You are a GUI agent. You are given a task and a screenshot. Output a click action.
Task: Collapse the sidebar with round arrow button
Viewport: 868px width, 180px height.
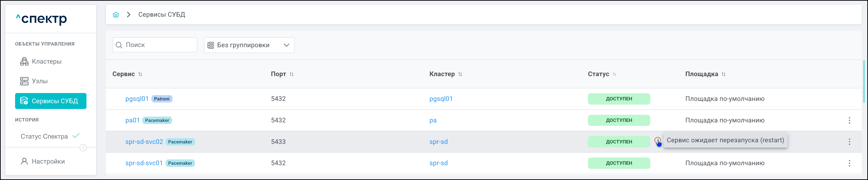[83, 148]
